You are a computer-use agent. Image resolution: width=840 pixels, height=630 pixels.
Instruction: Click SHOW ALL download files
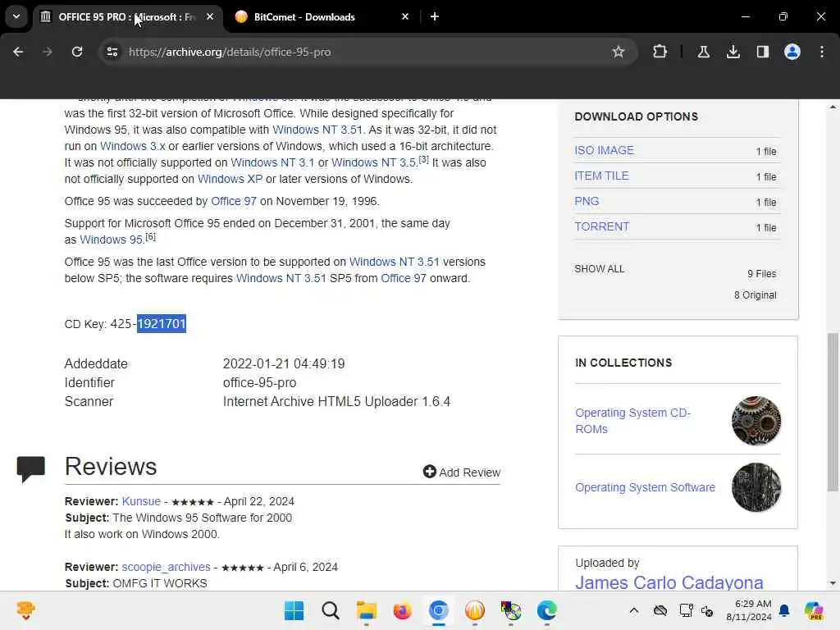(599, 269)
